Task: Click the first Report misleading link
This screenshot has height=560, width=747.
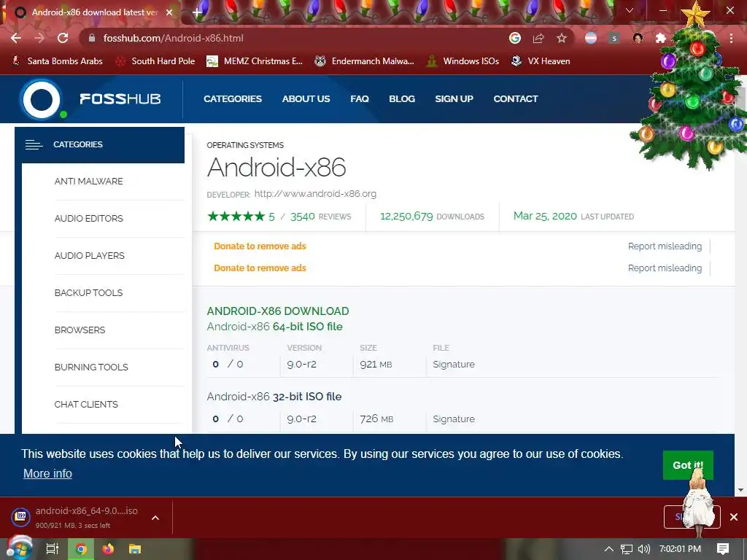Action: coord(665,246)
